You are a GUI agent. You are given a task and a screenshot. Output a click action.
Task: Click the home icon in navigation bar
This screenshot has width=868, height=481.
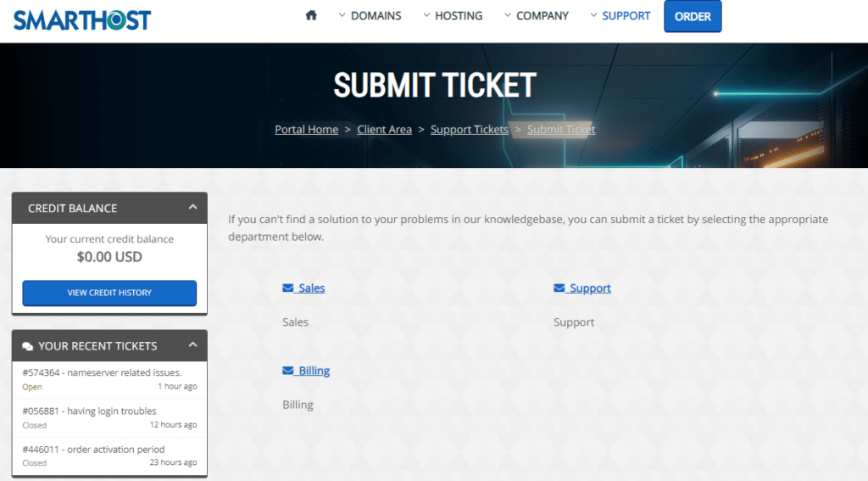pyautogui.click(x=311, y=15)
